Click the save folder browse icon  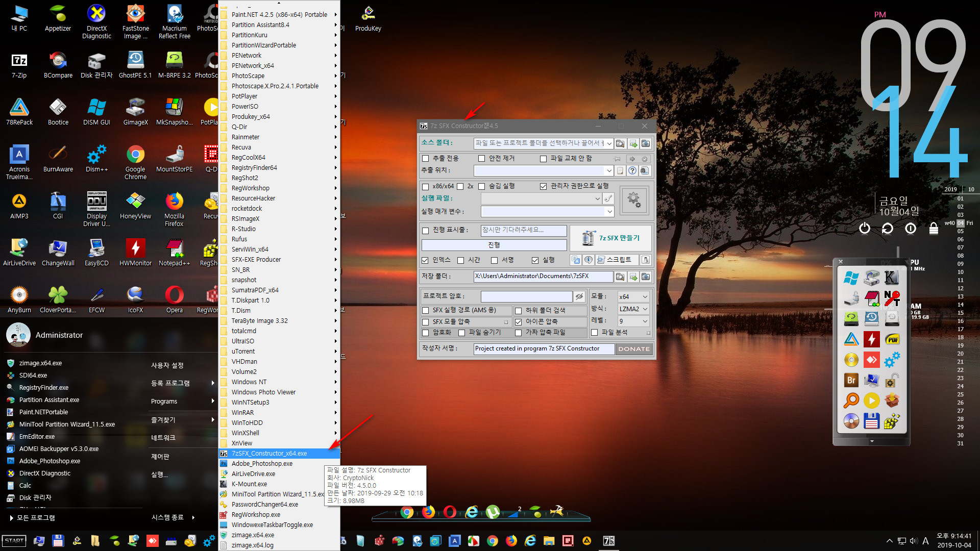[x=620, y=277]
